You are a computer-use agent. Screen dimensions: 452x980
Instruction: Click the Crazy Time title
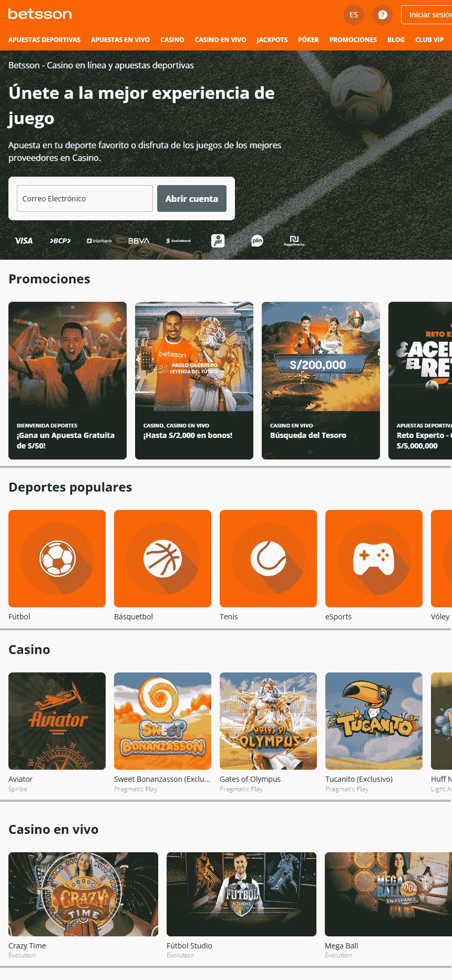(27, 946)
